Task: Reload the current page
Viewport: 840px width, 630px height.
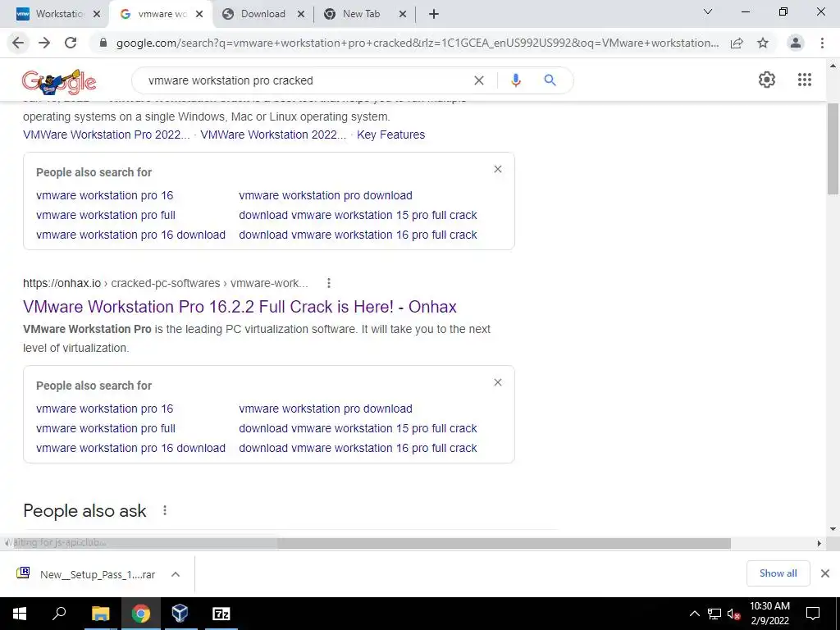Action: click(71, 43)
